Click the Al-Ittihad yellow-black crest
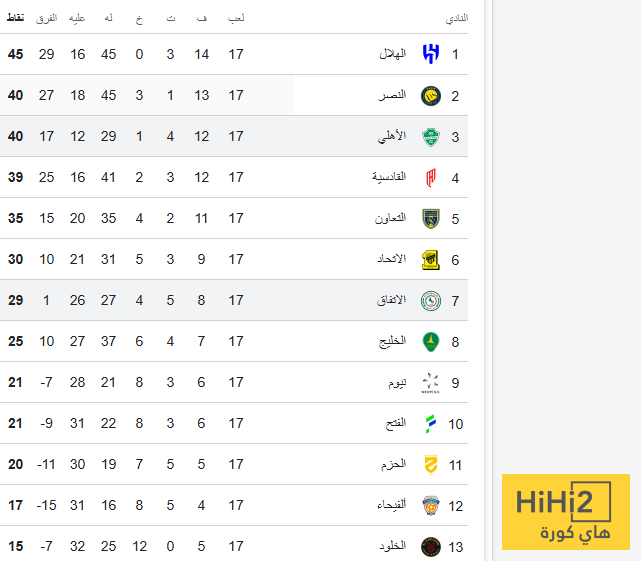This screenshot has width=641, height=561. 430,259
